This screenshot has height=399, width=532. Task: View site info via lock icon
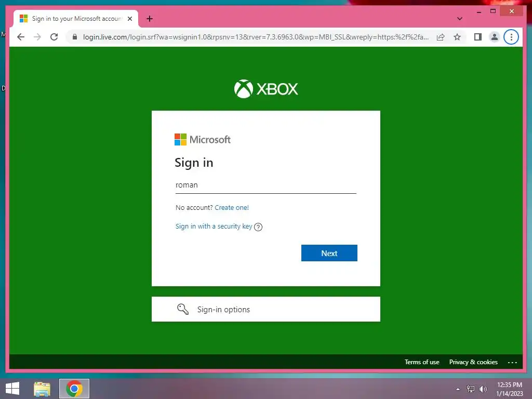pos(75,37)
